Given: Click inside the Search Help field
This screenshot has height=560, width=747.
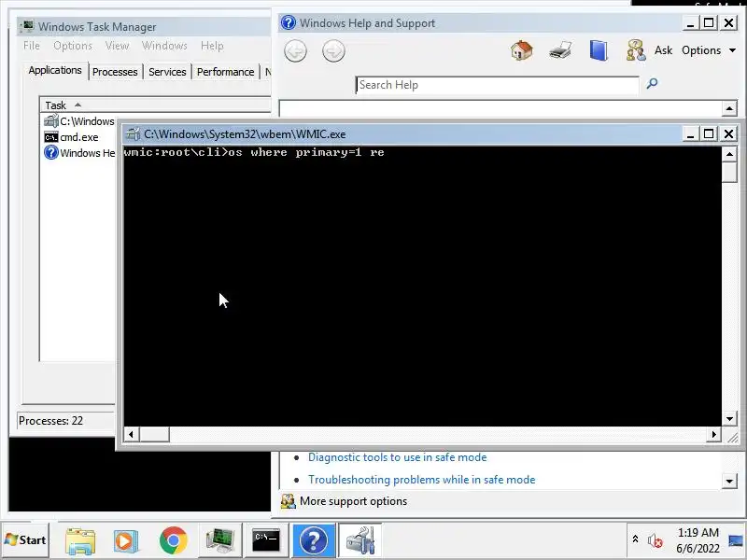Looking at the screenshot, I should 498,85.
